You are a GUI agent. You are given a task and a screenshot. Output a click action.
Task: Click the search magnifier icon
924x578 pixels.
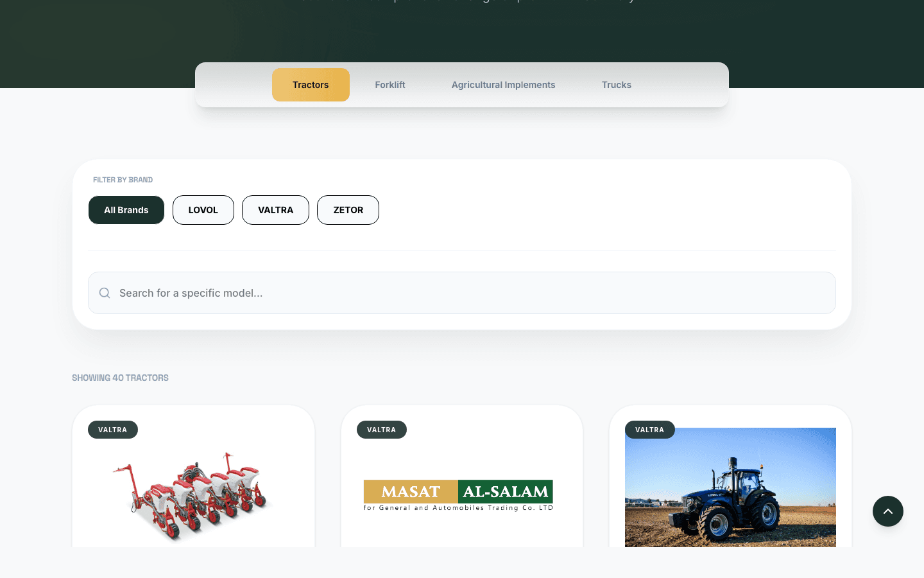[105, 293]
